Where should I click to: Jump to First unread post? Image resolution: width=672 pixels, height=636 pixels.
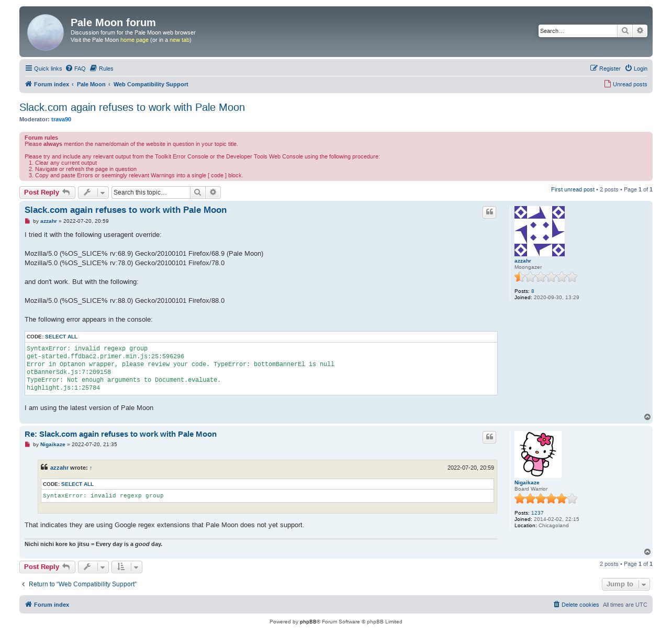(x=573, y=189)
